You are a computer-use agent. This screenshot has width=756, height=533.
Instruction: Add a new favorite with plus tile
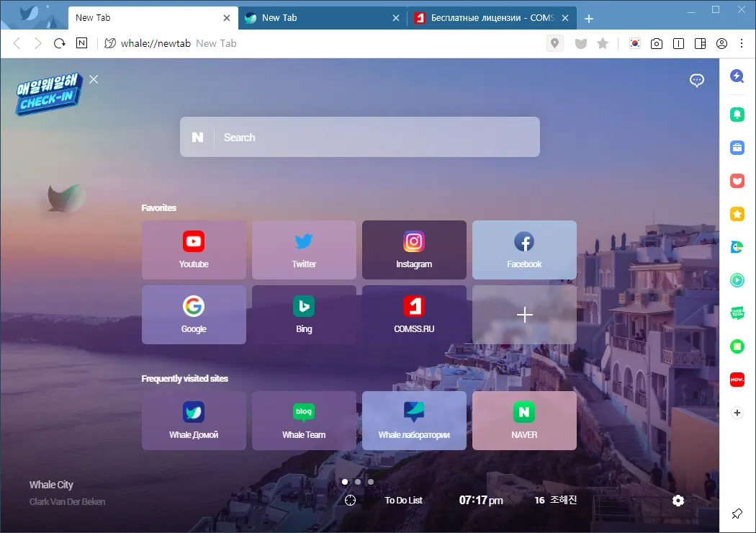pyautogui.click(x=524, y=315)
